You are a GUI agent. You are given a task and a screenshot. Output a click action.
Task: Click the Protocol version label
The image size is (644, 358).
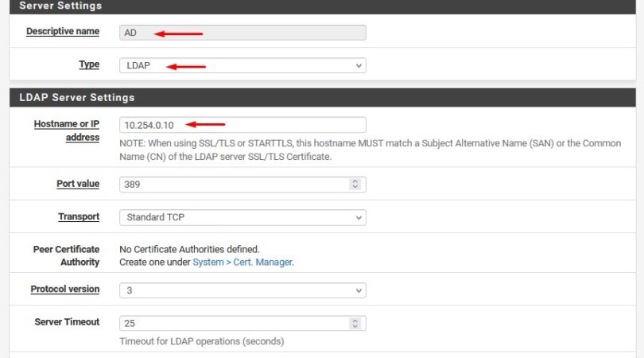tap(65, 289)
